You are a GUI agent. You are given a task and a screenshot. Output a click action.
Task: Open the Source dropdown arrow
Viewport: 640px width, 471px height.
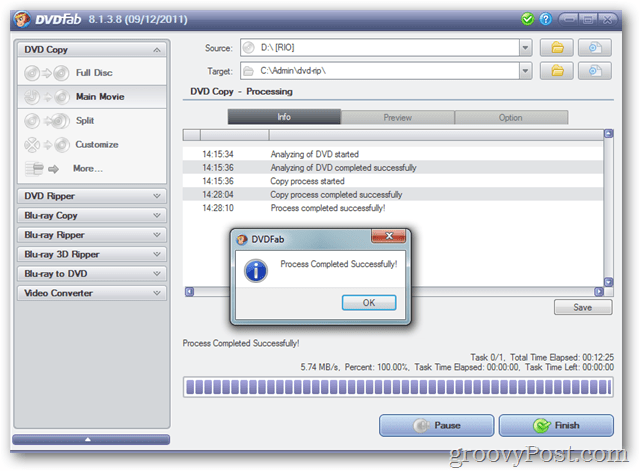[x=525, y=48]
